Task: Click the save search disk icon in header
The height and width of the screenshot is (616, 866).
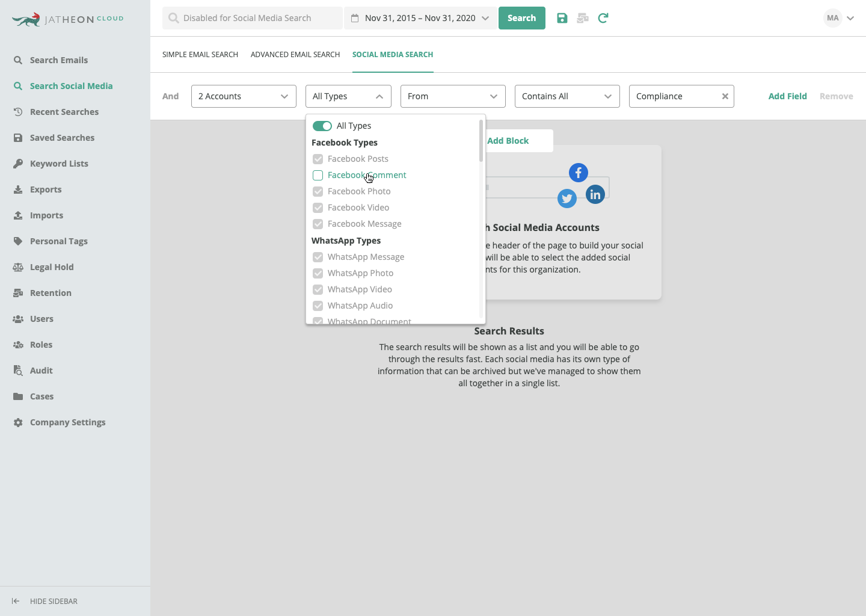Action: (x=562, y=18)
